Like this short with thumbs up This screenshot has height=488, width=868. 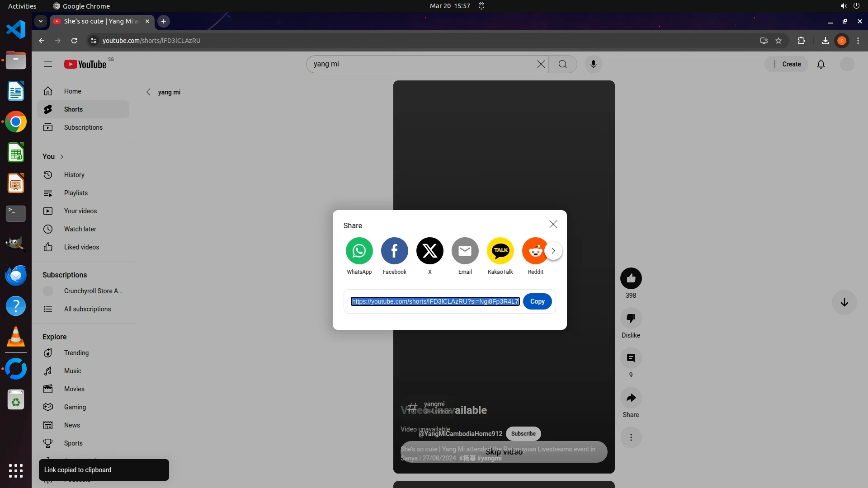click(x=631, y=278)
